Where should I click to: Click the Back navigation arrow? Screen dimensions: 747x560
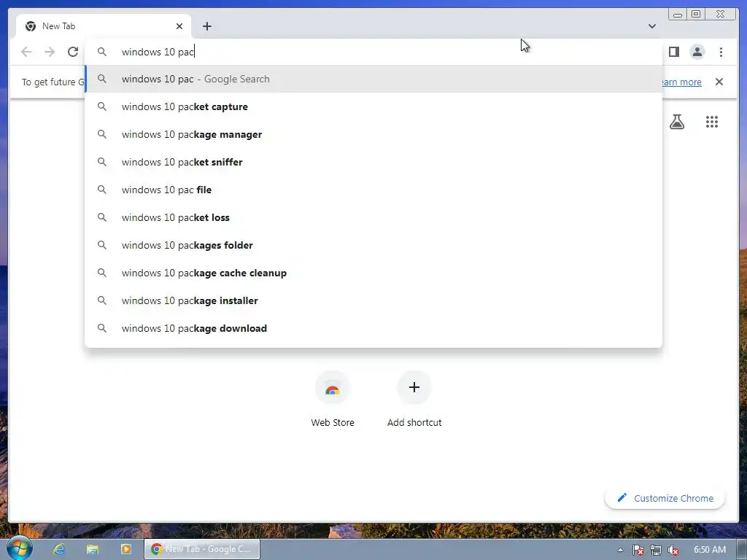(x=26, y=52)
